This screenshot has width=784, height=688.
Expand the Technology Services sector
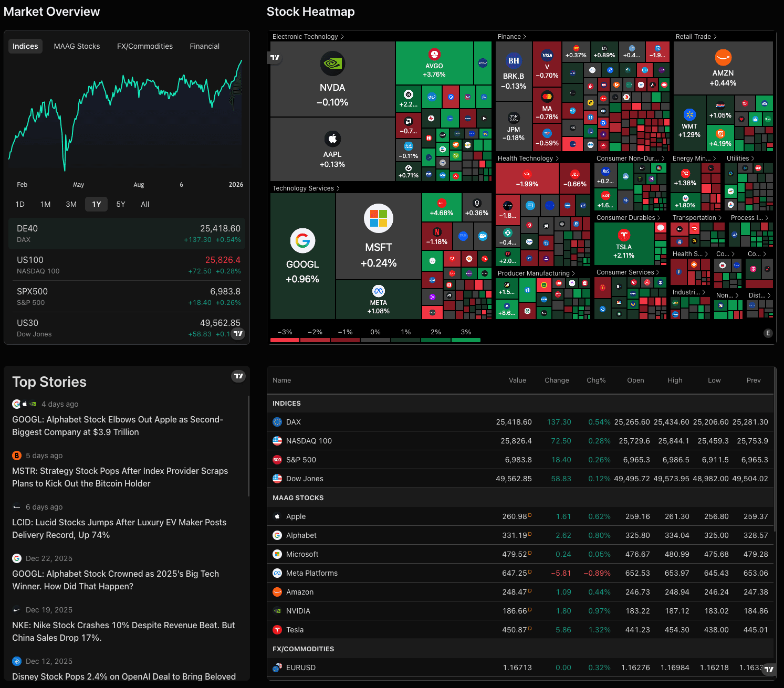(306, 188)
